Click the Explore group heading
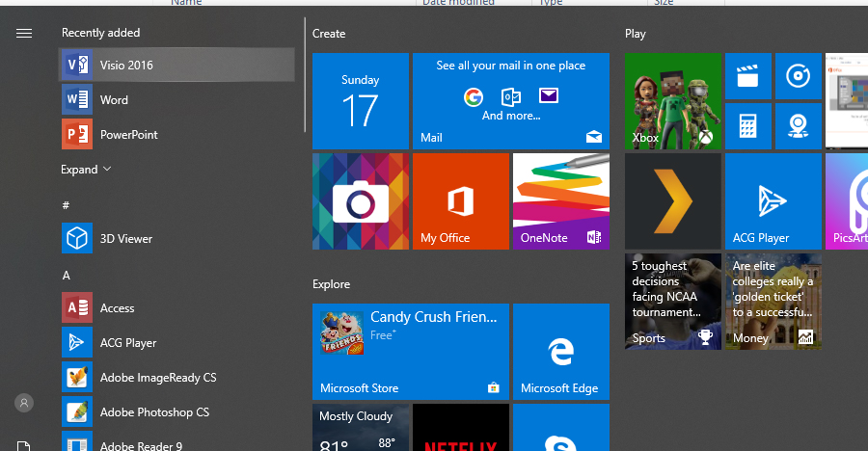 pos(331,284)
